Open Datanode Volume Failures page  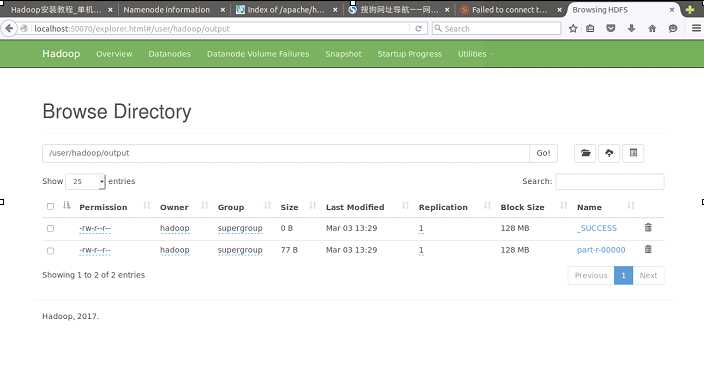pos(258,54)
